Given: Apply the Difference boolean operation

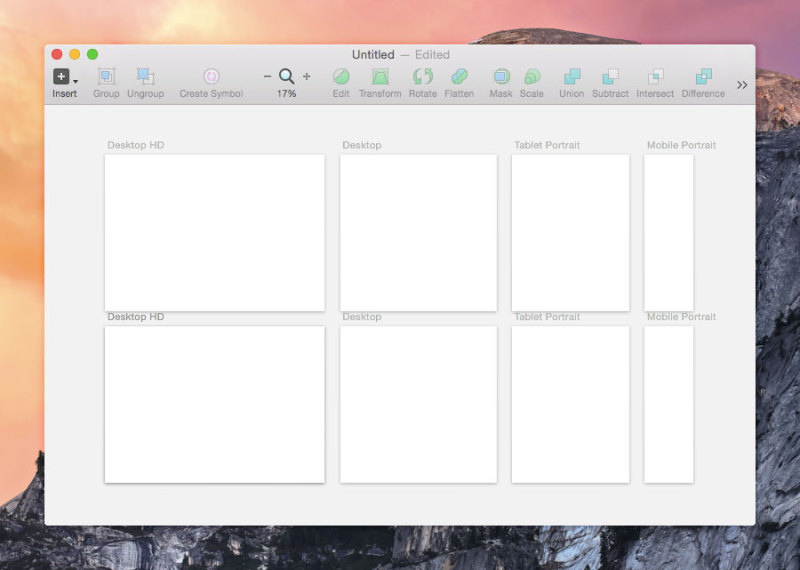Looking at the screenshot, I should coord(703,77).
